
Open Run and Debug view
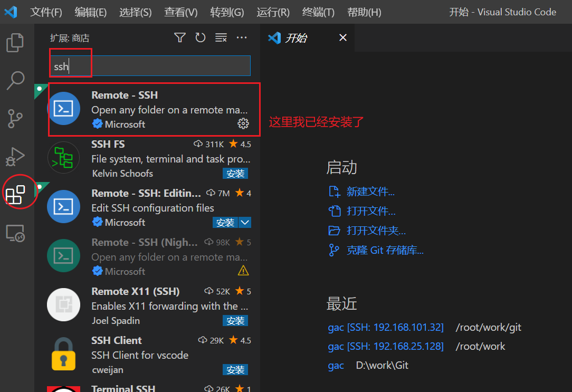pyautogui.click(x=15, y=157)
